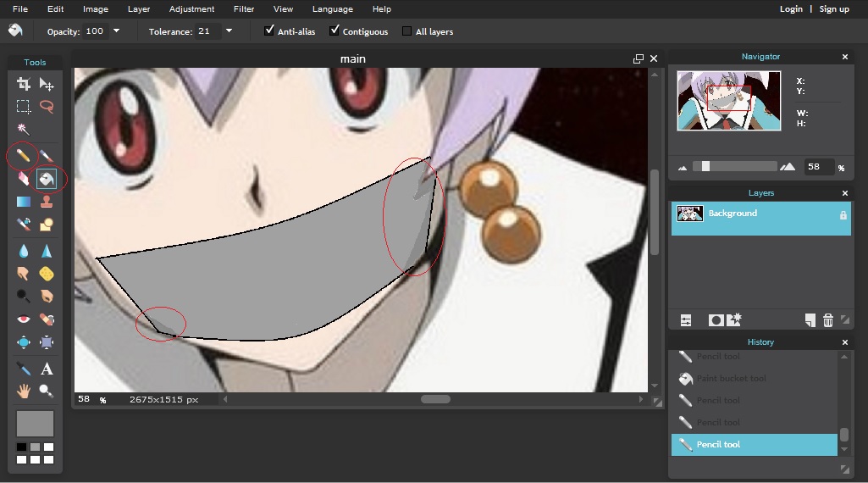This screenshot has width=868, height=483.
Task: Select the Dodge tool
Action: (x=23, y=297)
